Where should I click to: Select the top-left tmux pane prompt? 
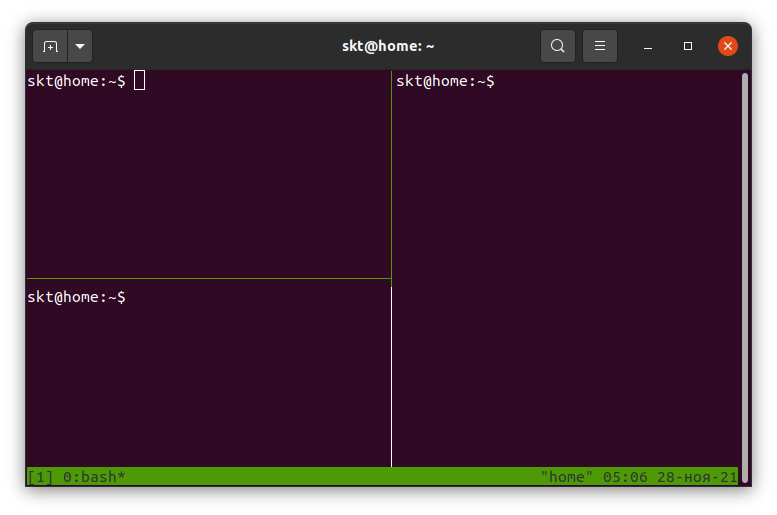pyautogui.click(x=76, y=81)
